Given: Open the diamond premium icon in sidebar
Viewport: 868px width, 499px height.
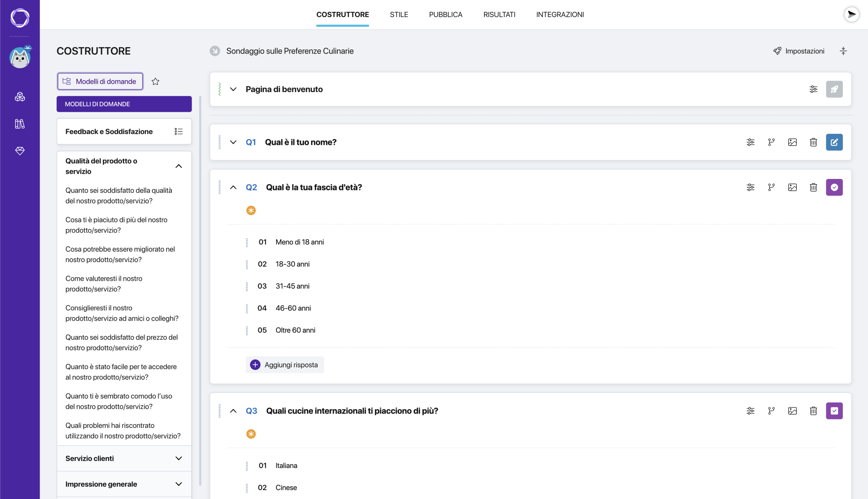Looking at the screenshot, I should click(x=20, y=151).
